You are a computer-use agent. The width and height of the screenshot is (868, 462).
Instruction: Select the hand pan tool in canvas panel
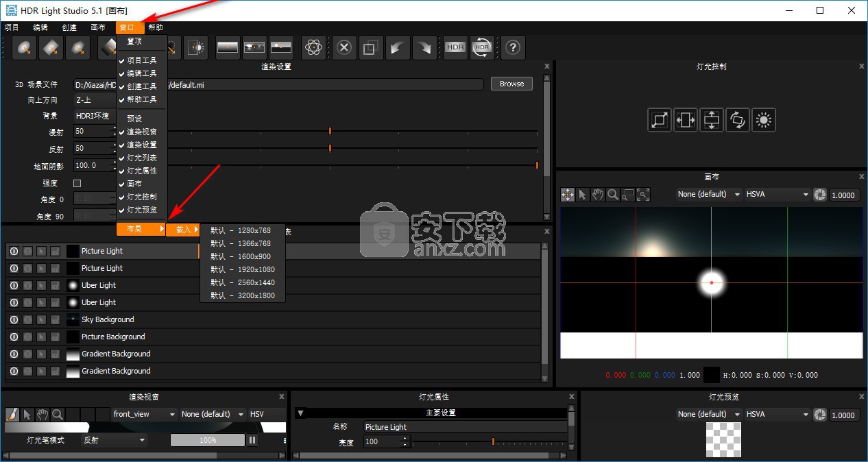point(598,195)
